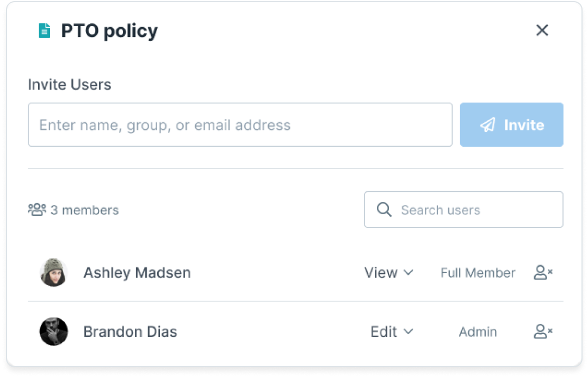This screenshot has height=377, width=588.
Task: Remove Brandon Dias using the remove-user icon
Action: (x=543, y=331)
